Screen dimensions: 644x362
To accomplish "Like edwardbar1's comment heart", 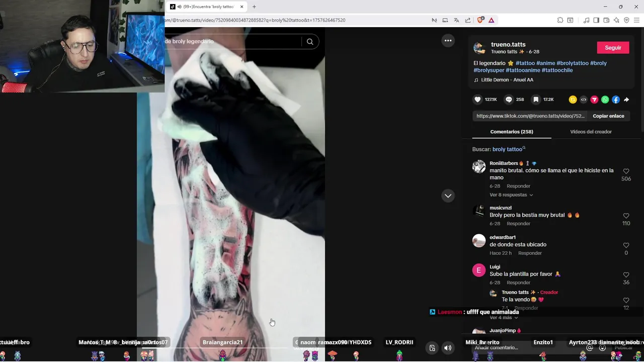I will (x=626, y=245).
